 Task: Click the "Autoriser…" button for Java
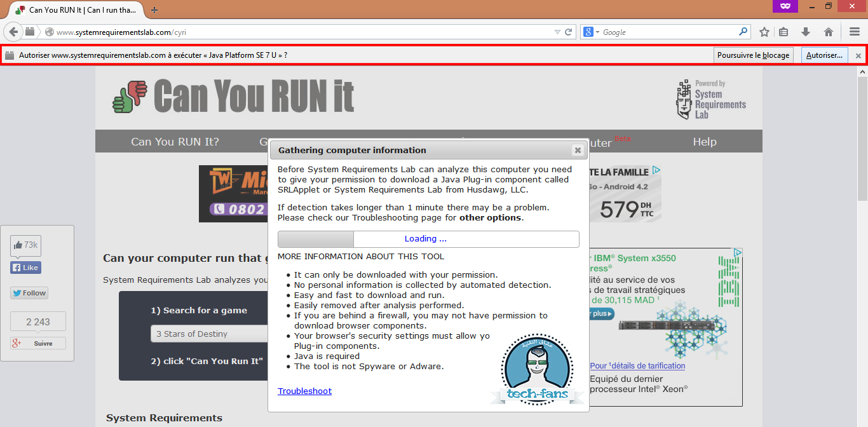pos(824,55)
